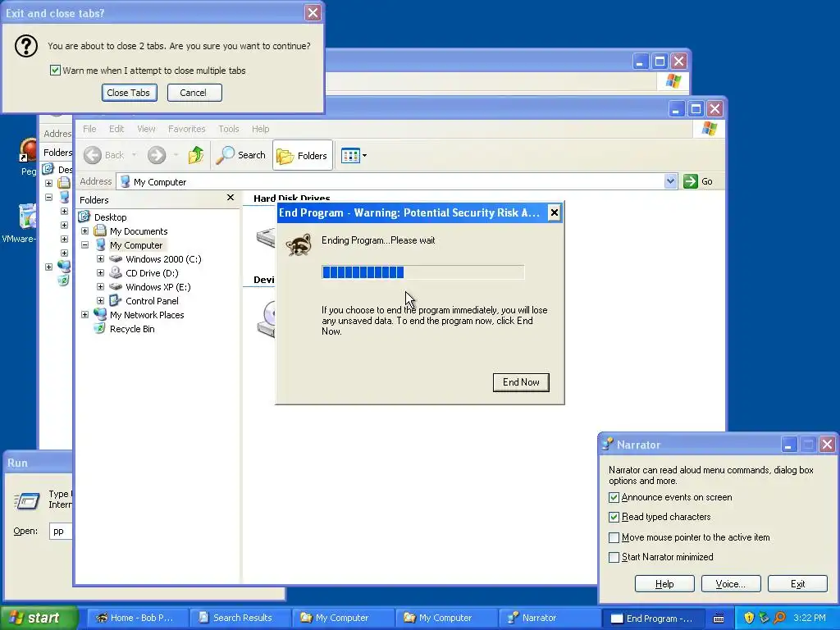Screen dimensions: 840x630
Task: Click the Narrator title bar icon
Action: coord(608,444)
